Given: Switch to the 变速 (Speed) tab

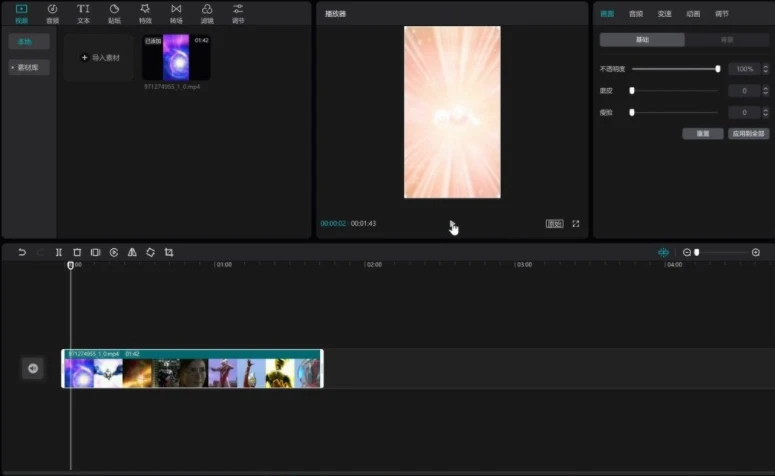Looking at the screenshot, I should point(664,14).
